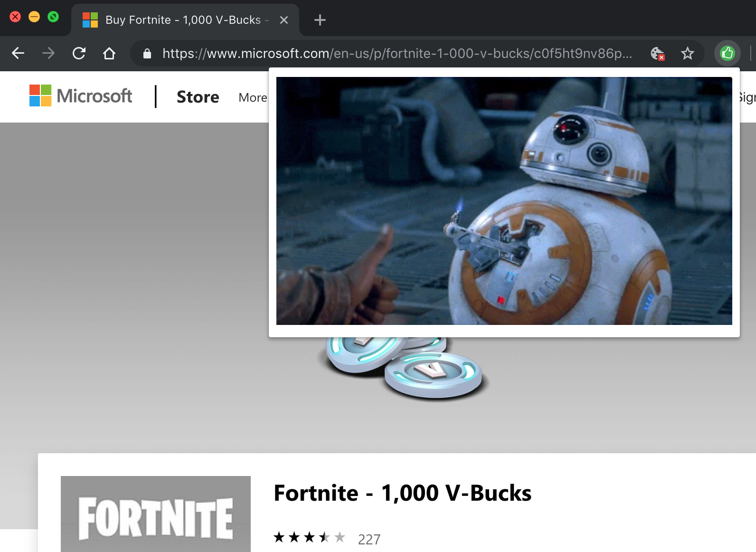Click the blocked cookies icon
The image size is (756, 552).
[x=657, y=53]
